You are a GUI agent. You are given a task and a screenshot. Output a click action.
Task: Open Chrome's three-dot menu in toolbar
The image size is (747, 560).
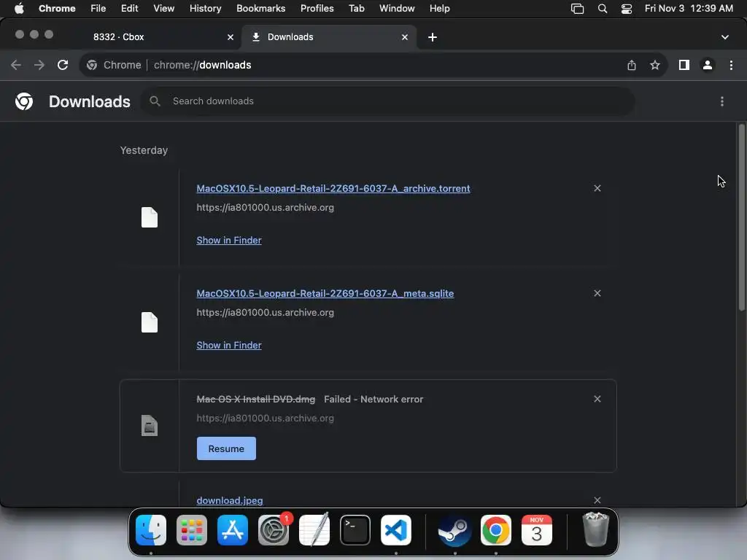point(731,65)
